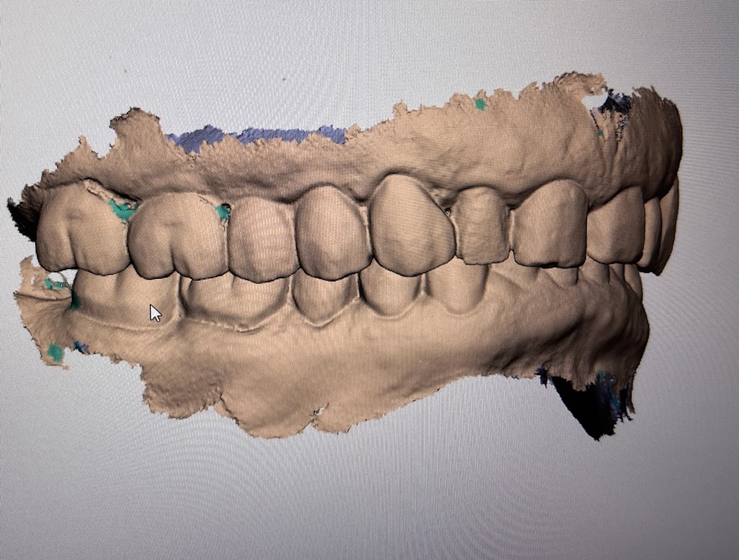This screenshot has width=739, height=560.
Task: Select the green patch at lower left gum edge
Action: coord(54,352)
